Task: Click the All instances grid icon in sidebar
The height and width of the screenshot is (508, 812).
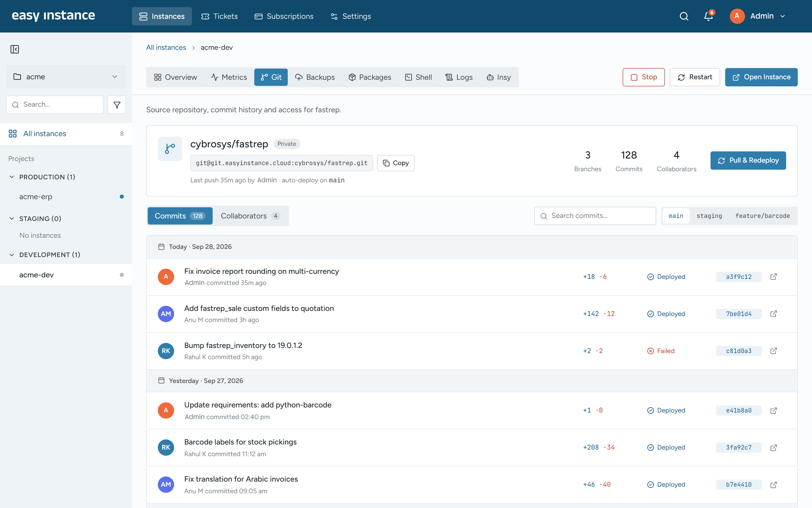Action: click(x=13, y=134)
